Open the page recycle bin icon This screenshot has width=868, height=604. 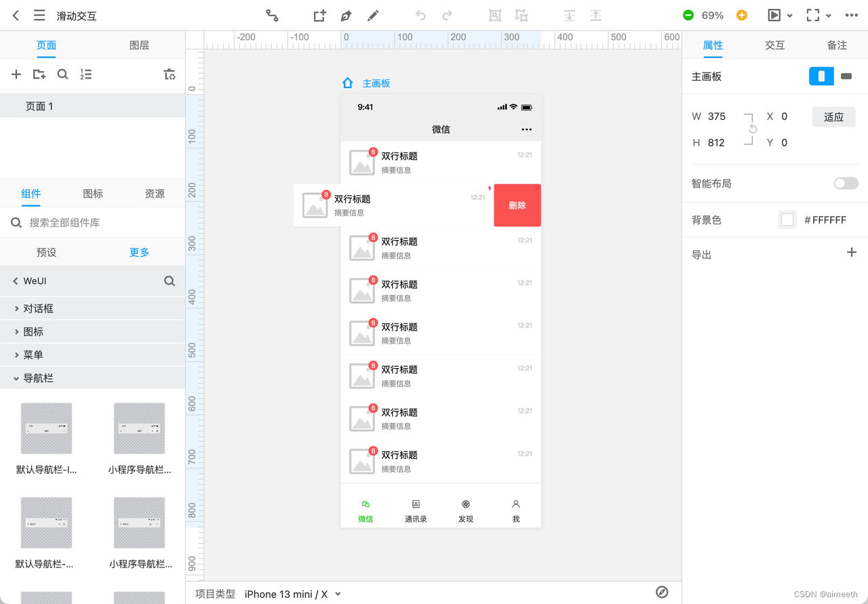coord(170,74)
